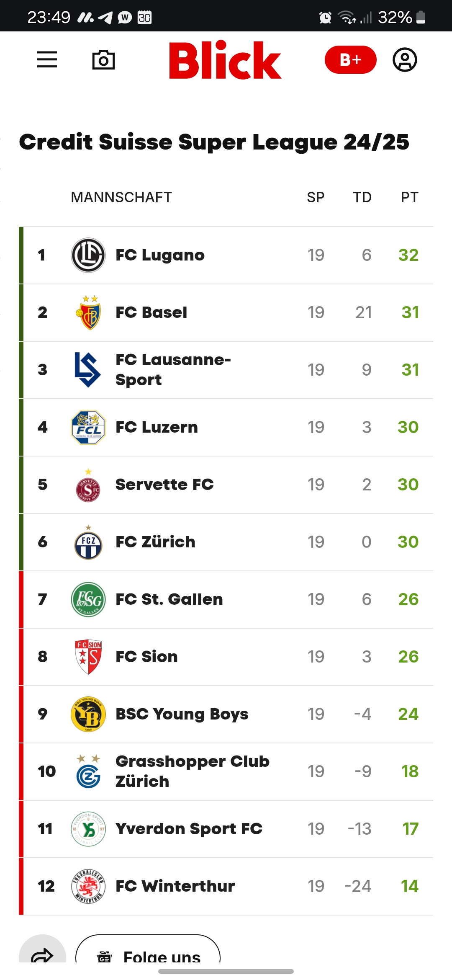This screenshot has width=452, height=980.
Task: Tap the FC Basel club crest
Action: [88, 313]
